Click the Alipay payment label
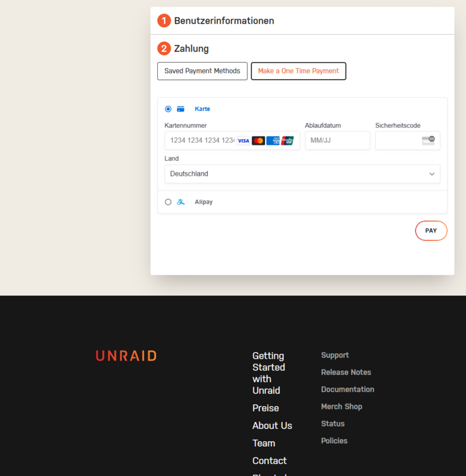 coord(204,202)
